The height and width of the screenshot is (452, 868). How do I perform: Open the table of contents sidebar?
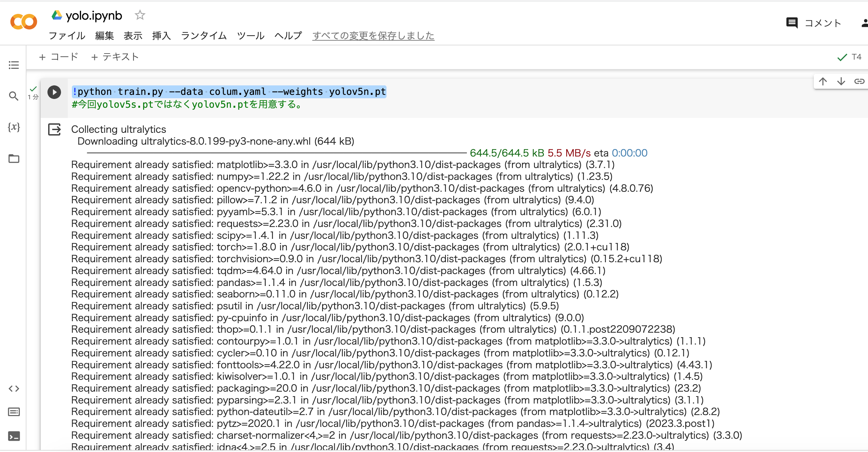14,65
